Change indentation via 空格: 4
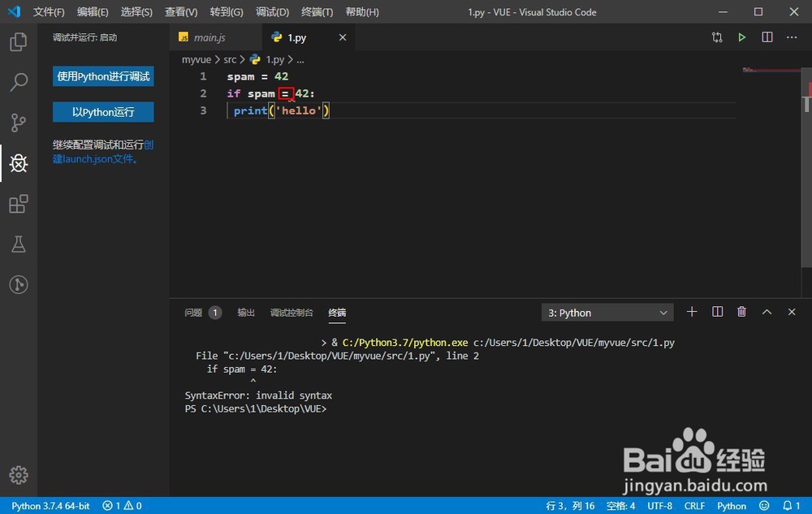812x514 pixels. tap(620, 505)
